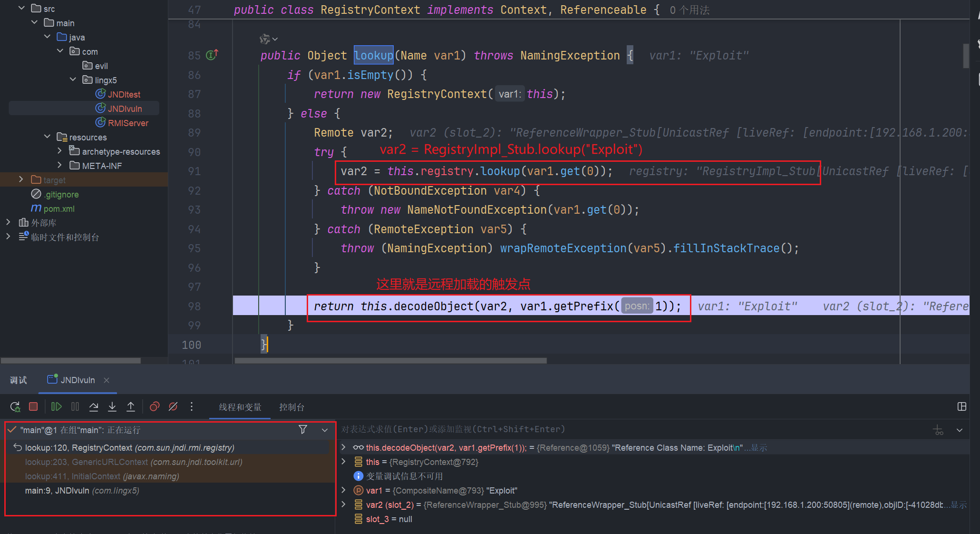
Task: Toggle mute breakpoints
Action: 173,407
